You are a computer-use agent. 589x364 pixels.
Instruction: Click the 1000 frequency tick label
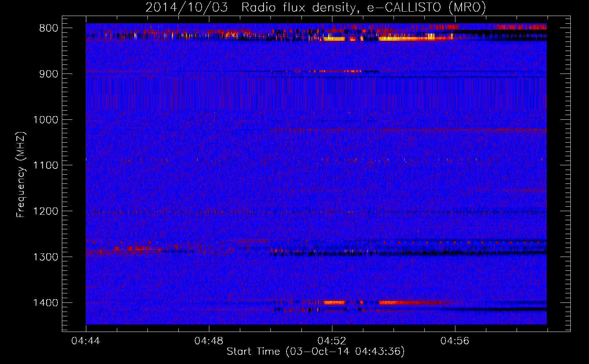coord(46,120)
